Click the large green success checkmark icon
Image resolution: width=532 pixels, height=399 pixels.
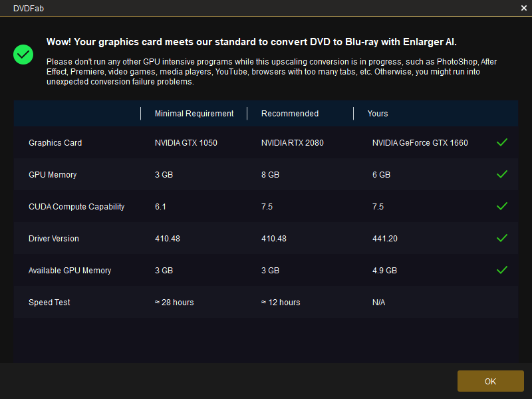[x=23, y=55]
